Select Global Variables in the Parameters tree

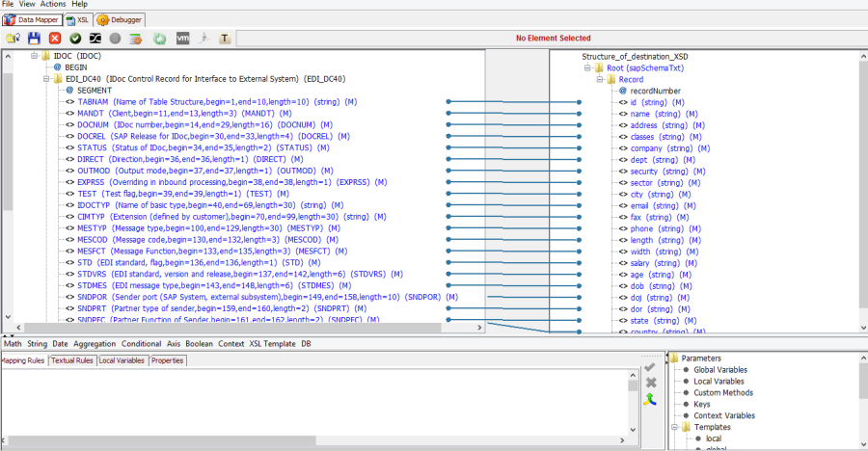[x=720, y=370]
